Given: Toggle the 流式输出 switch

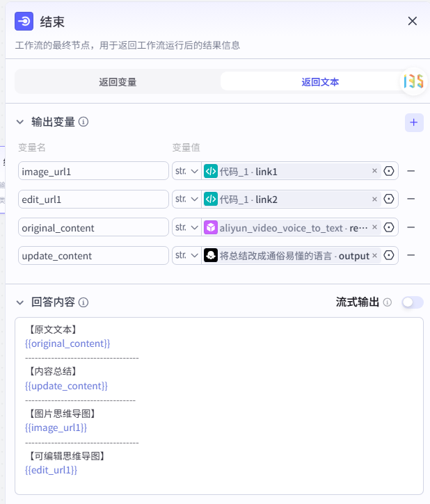Looking at the screenshot, I should (412, 302).
